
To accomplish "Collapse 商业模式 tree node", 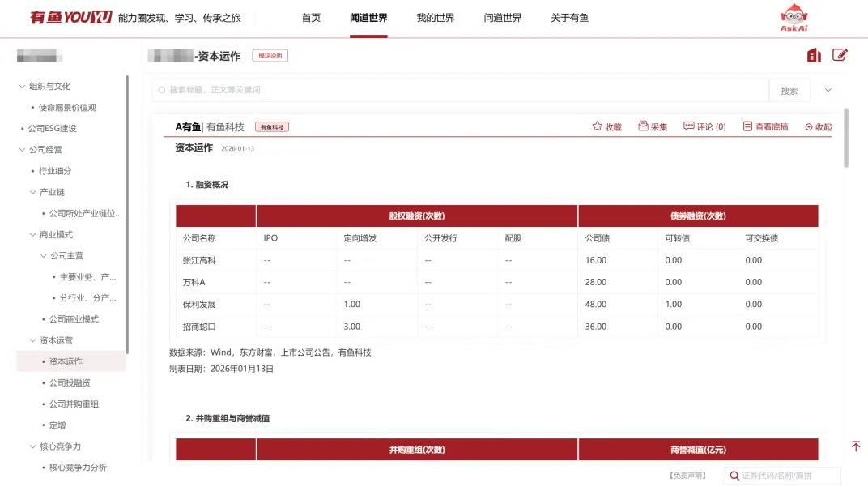I will point(32,235).
